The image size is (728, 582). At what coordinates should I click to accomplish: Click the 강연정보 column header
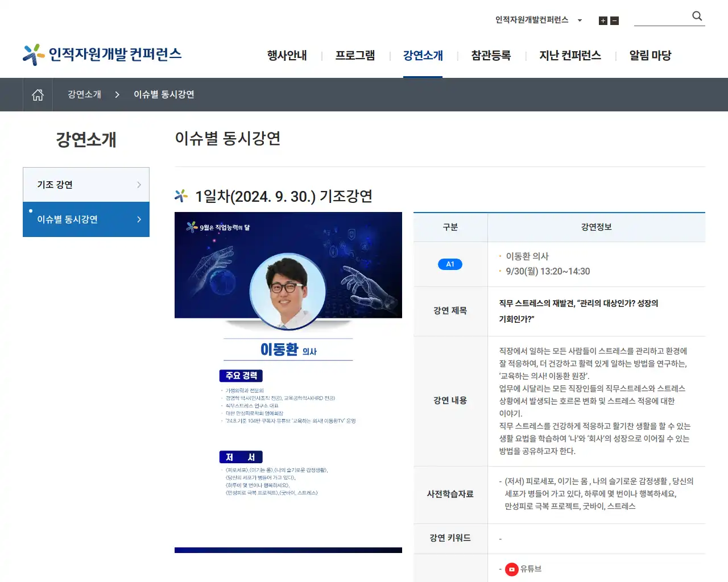[x=596, y=227]
